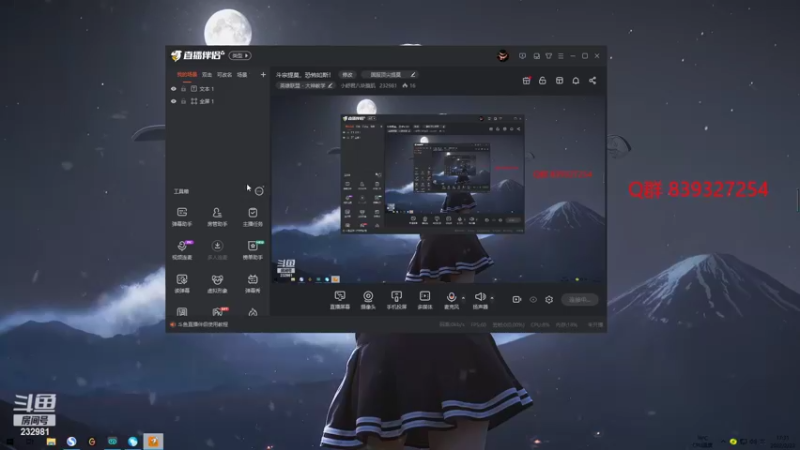Switch to the third scene tab

[224, 74]
